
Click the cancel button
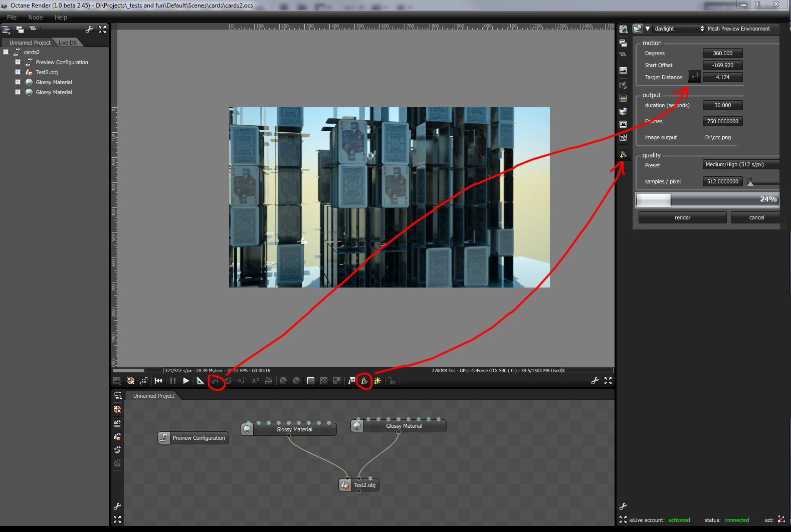(x=756, y=217)
